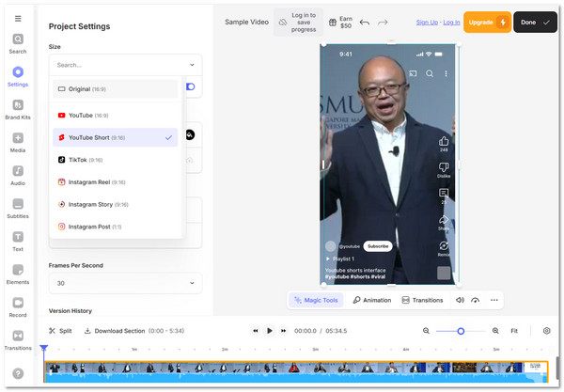
Task: Click the Fit timeline button
Action: (x=514, y=331)
